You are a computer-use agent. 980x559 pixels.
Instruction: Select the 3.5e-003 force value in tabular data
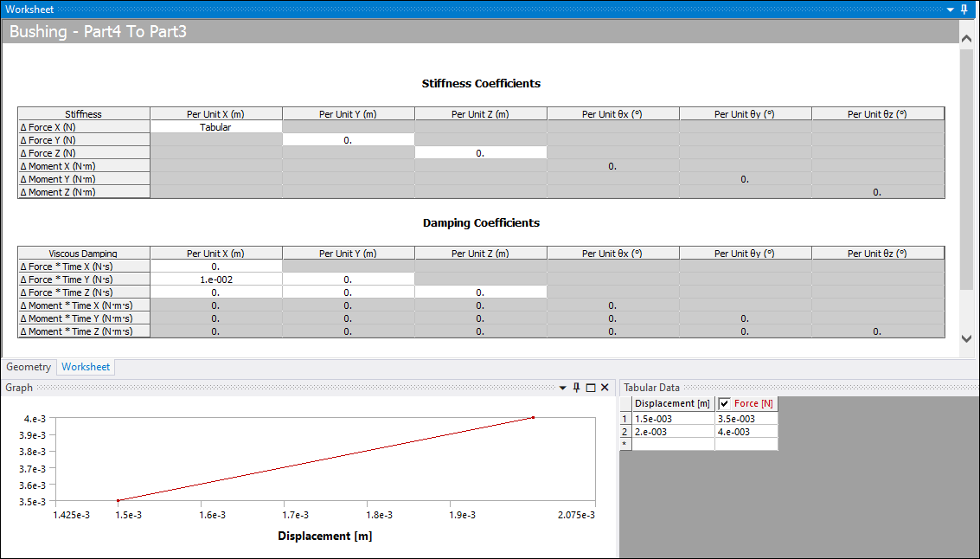pos(746,419)
